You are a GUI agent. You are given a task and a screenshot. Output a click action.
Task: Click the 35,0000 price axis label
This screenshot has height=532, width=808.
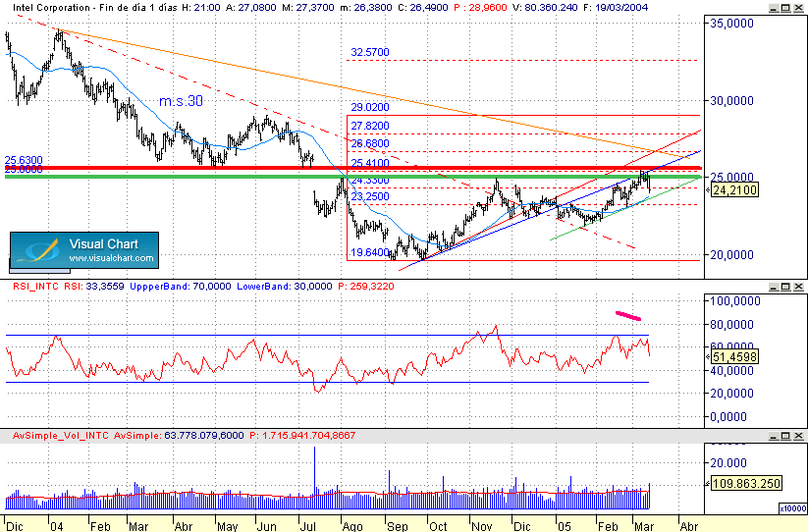pyautogui.click(x=731, y=24)
